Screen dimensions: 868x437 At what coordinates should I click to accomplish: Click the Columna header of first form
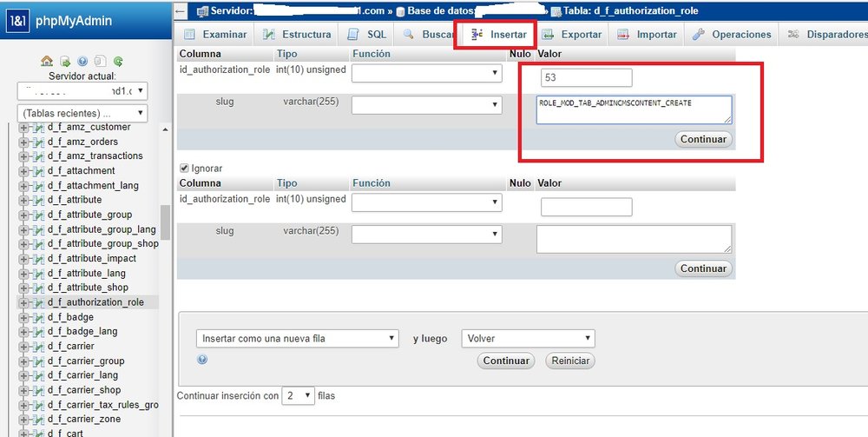pos(201,54)
